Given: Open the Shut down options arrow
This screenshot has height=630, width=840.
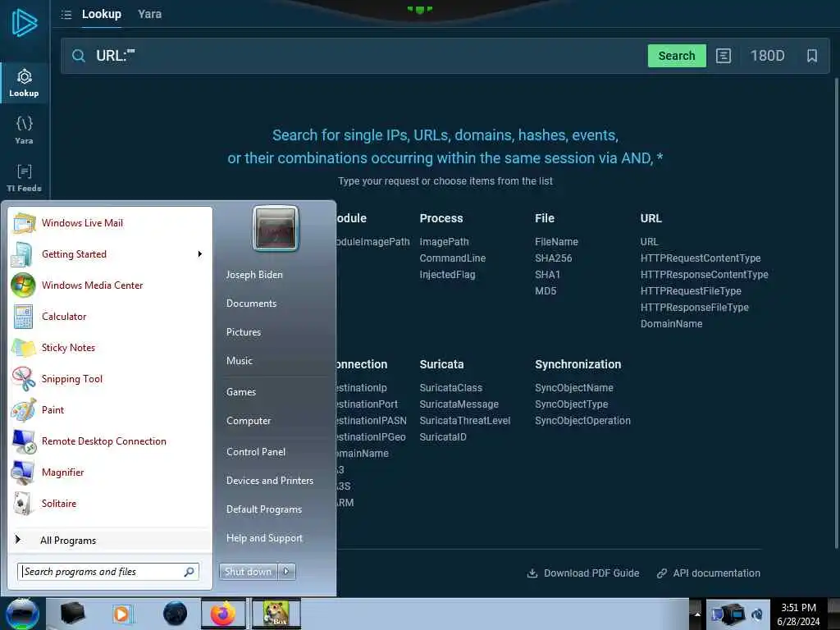Looking at the screenshot, I should coord(286,572).
